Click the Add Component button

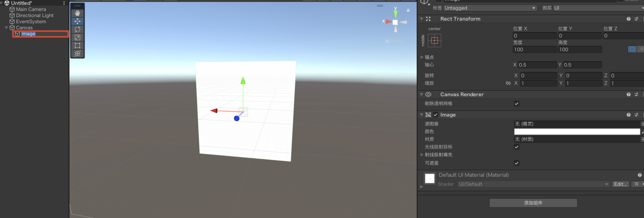pos(533,203)
